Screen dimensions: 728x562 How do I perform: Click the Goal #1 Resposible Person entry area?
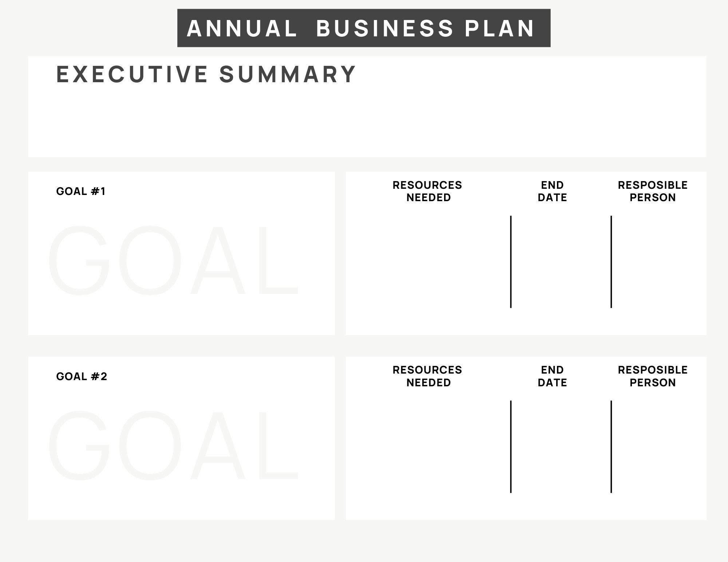pyautogui.click(x=659, y=262)
